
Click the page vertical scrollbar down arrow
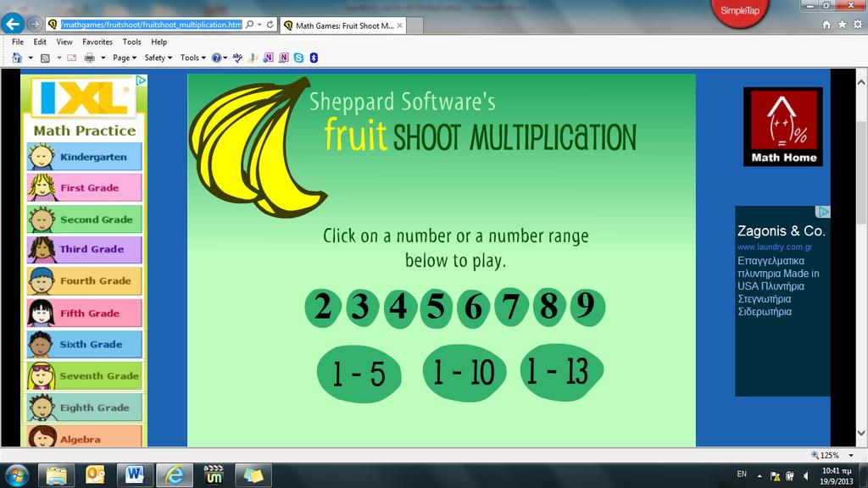pos(861,433)
